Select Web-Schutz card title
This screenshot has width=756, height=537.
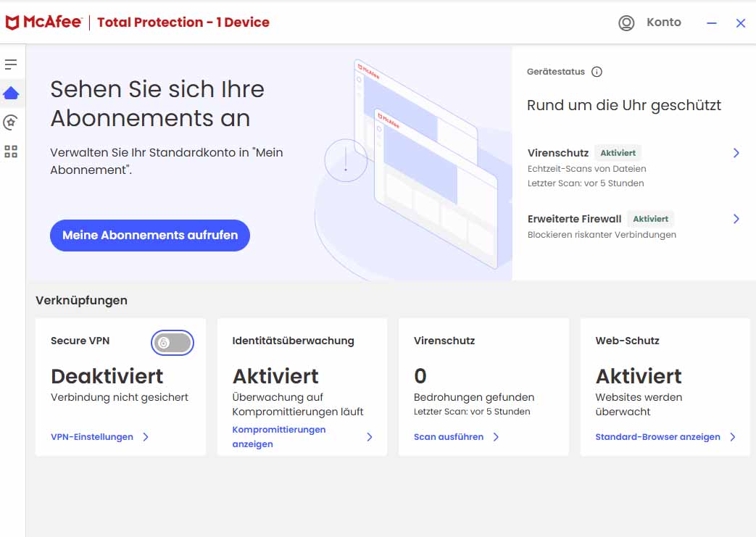pyautogui.click(x=627, y=341)
